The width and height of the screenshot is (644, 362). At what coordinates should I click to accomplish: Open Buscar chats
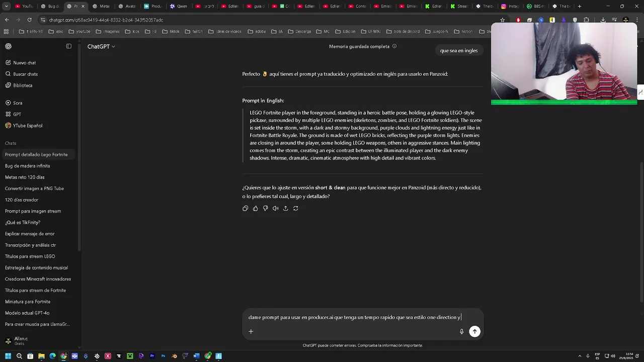point(38,74)
